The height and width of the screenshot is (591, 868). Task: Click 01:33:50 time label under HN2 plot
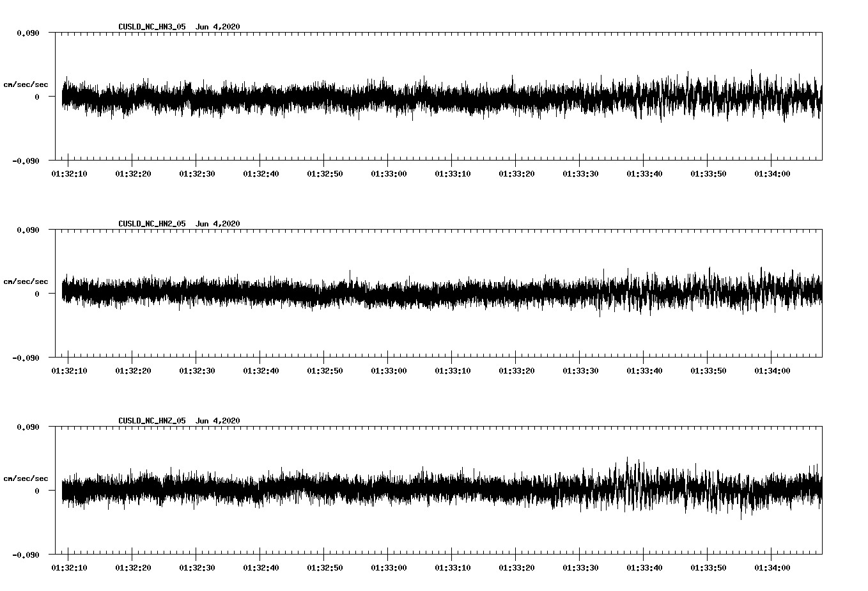tap(708, 370)
